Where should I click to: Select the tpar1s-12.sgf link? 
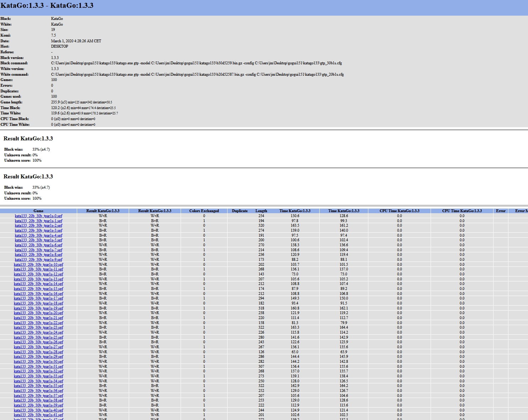(38, 274)
